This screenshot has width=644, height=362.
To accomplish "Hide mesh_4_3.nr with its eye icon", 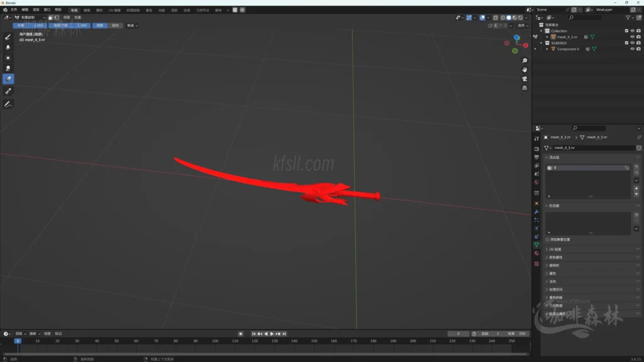I will (x=632, y=37).
